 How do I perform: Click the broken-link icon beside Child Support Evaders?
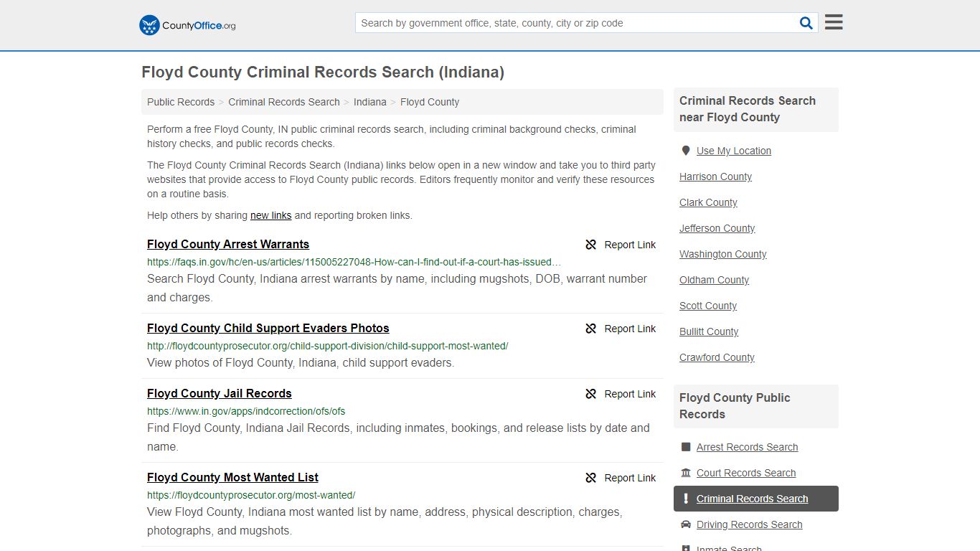click(591, 329)
